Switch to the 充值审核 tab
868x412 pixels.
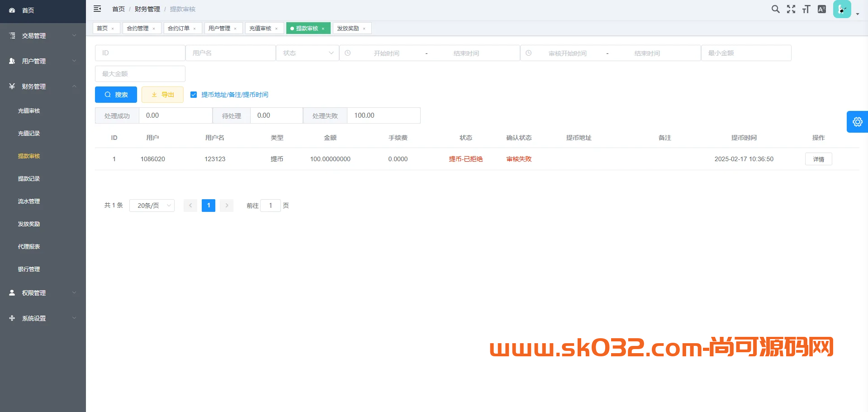[x=261, y=28]
